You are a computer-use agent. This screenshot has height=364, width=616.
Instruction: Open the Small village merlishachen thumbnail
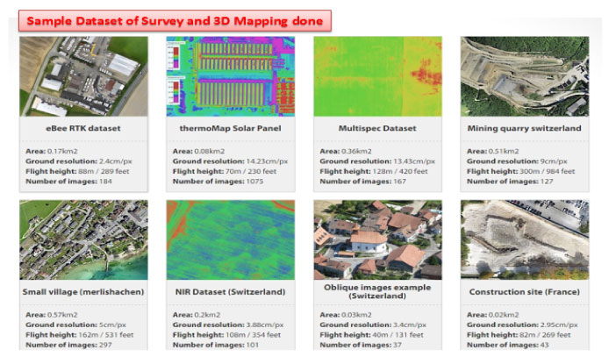pyautogui.click(x=83, y=240)
